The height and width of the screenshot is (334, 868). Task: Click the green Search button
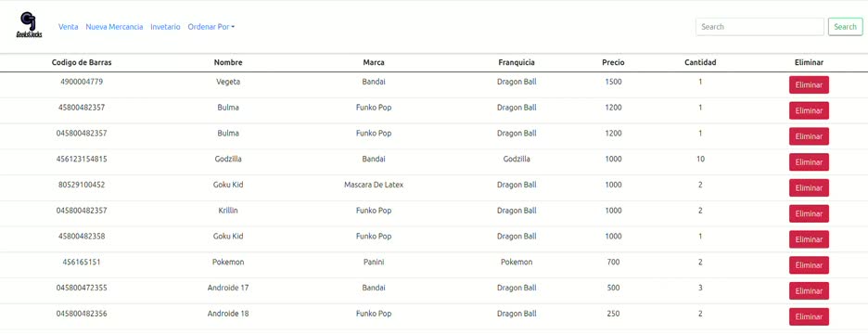point(846,27)
